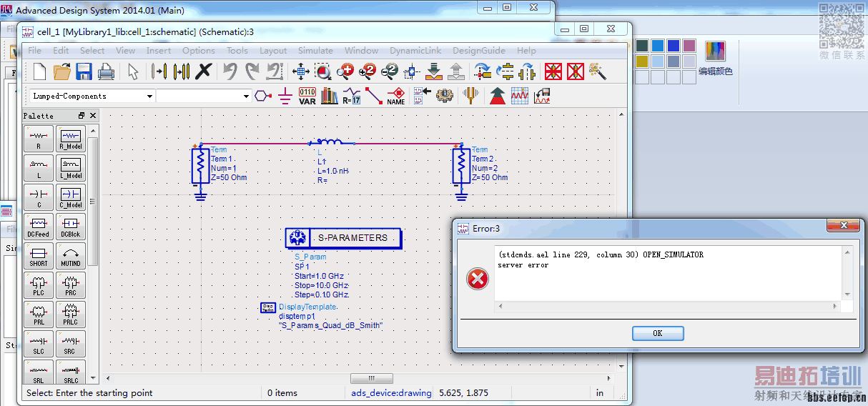Open the empty component history dropdown
Viewport: 868px width, 406px height.
click(x=204, y=96)
